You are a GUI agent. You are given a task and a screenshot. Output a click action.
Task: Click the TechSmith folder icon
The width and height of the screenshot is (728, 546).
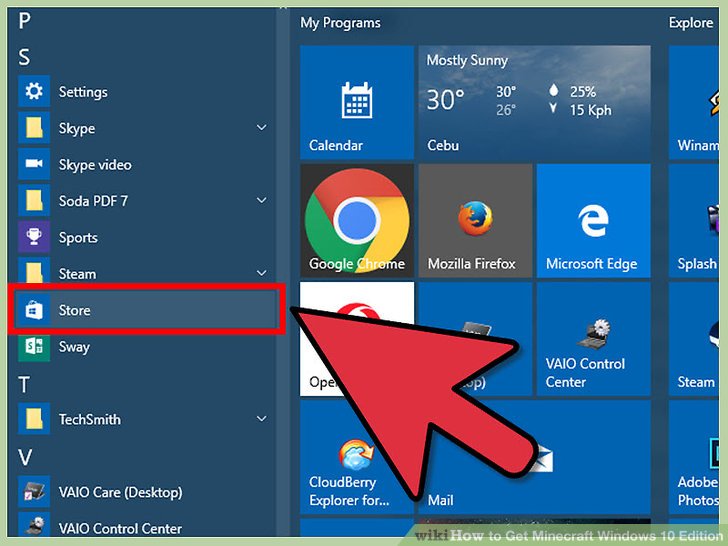pos(34,419)
